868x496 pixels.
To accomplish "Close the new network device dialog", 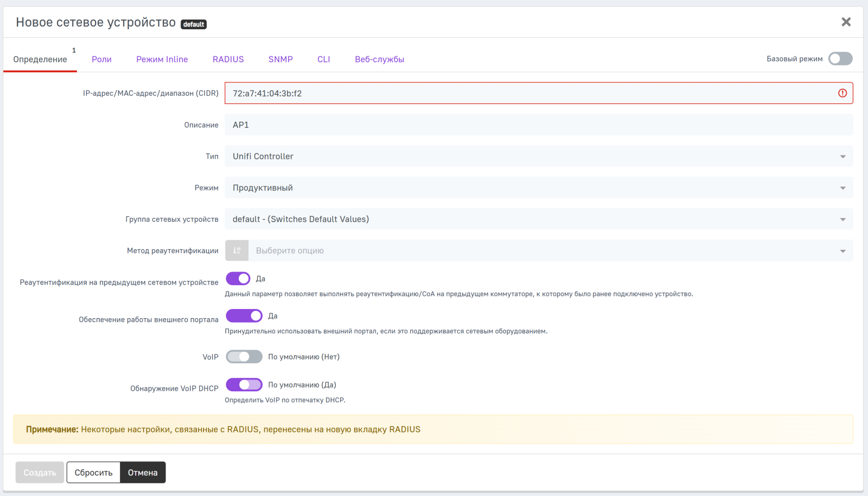I will 846,22.
